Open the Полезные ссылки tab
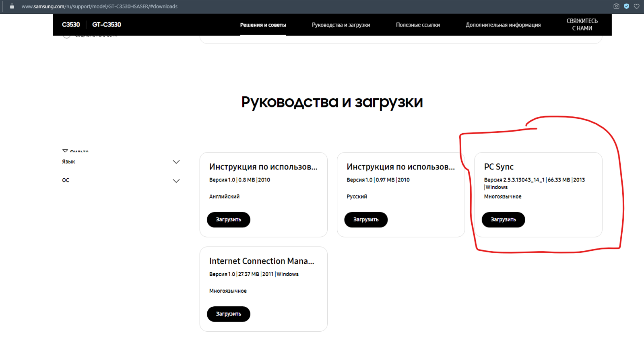This screenshot has height=351, width=644. [418, 25]
